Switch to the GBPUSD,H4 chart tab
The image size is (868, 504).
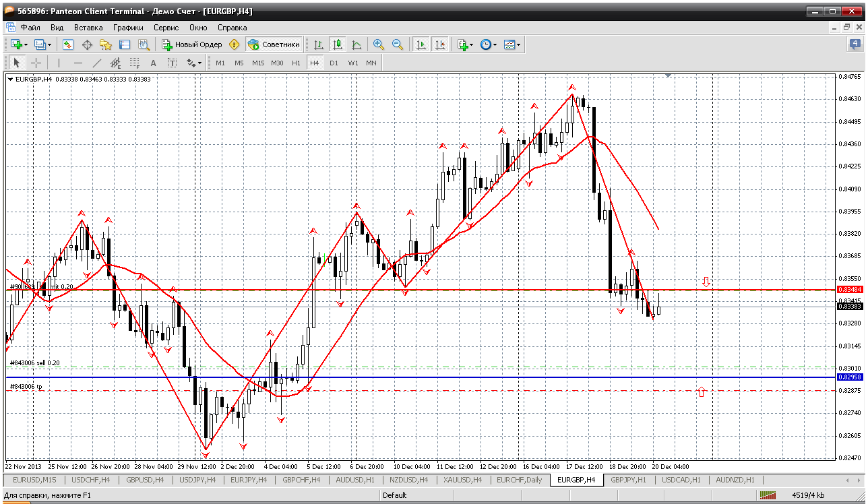(145, 480)
